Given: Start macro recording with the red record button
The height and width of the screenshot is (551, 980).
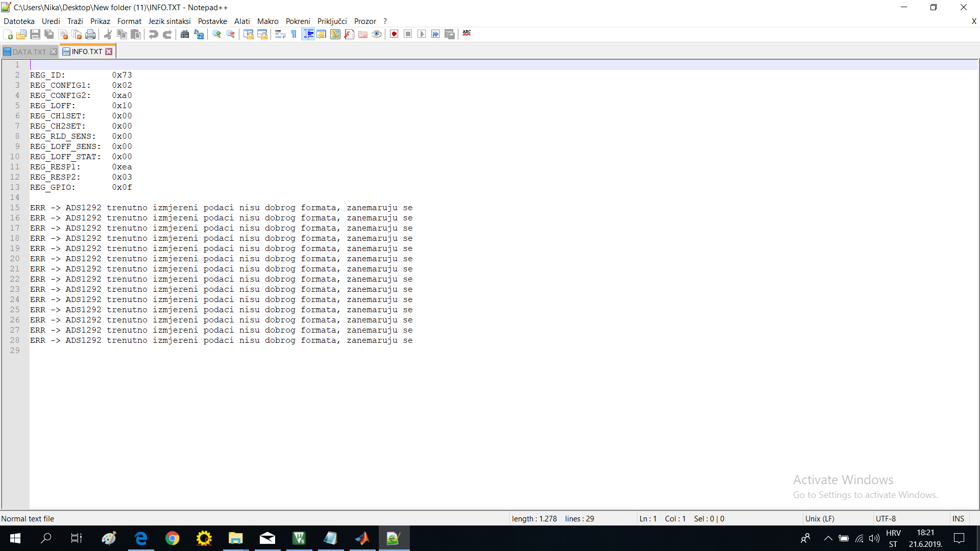Looking at the screenshot, I should 394,34.
